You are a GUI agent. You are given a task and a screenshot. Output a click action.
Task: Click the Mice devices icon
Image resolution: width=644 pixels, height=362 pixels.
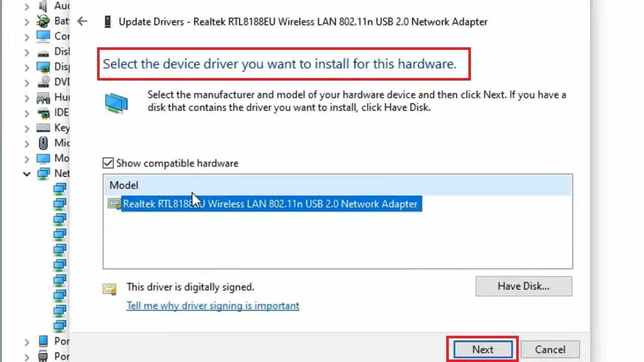43,143
